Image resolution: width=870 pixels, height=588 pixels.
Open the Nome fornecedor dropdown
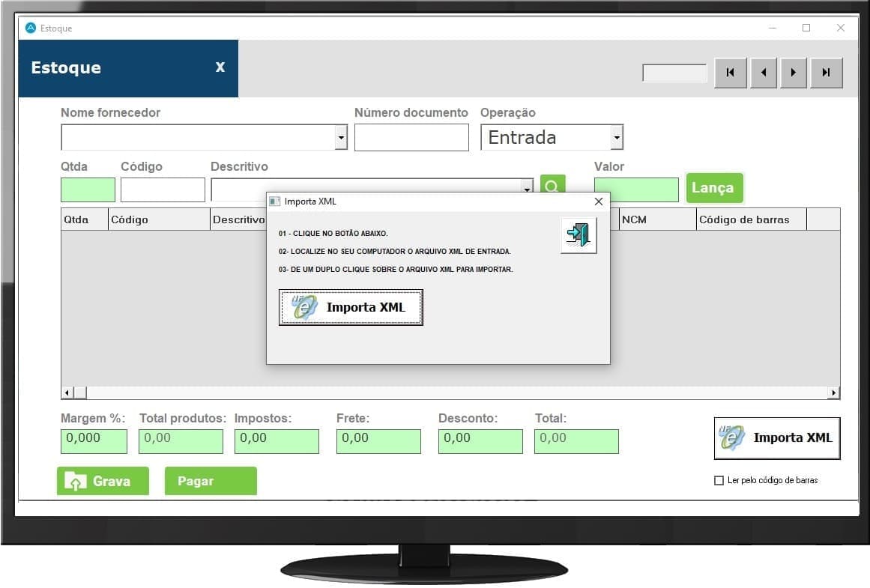click(x=341, y=138)
